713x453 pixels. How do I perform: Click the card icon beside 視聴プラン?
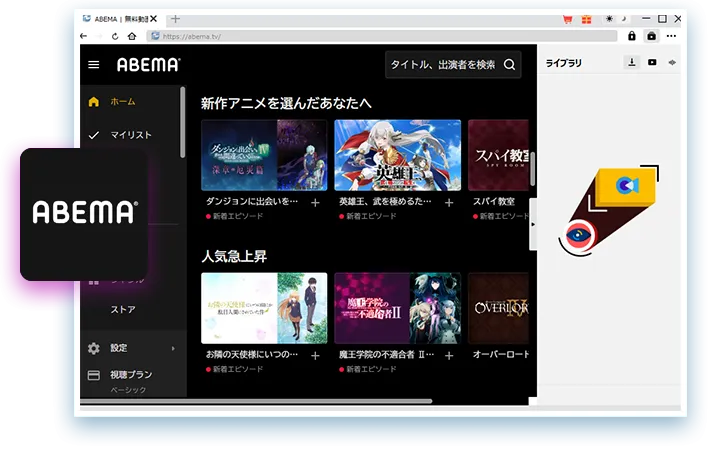pyautogui.click(x=94, y=375)
